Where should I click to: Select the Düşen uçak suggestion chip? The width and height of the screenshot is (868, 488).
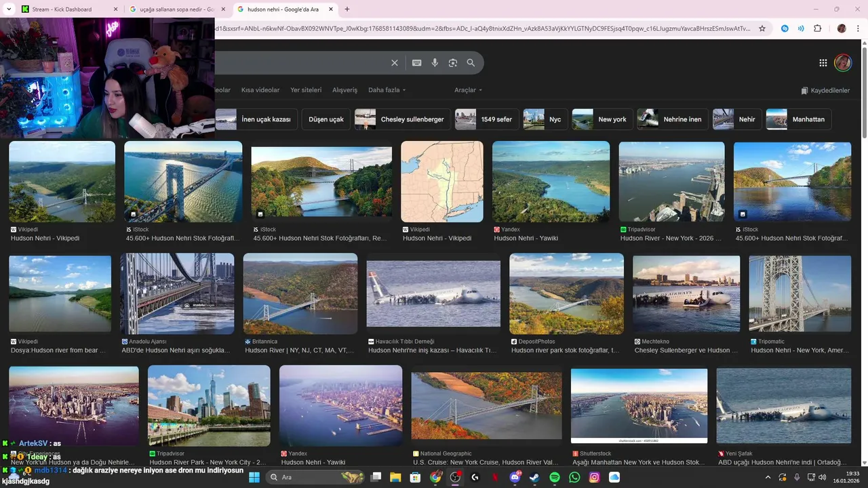[x=326, y=119]
